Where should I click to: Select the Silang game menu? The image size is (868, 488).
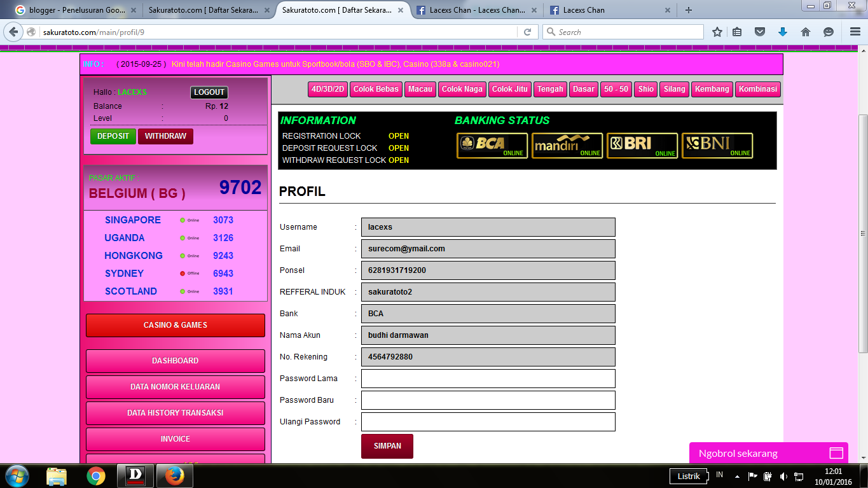[x=675, y=89]
